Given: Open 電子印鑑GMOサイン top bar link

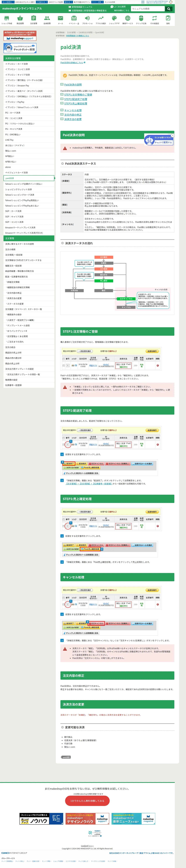Looking at the screenshot, I should 82,2.
